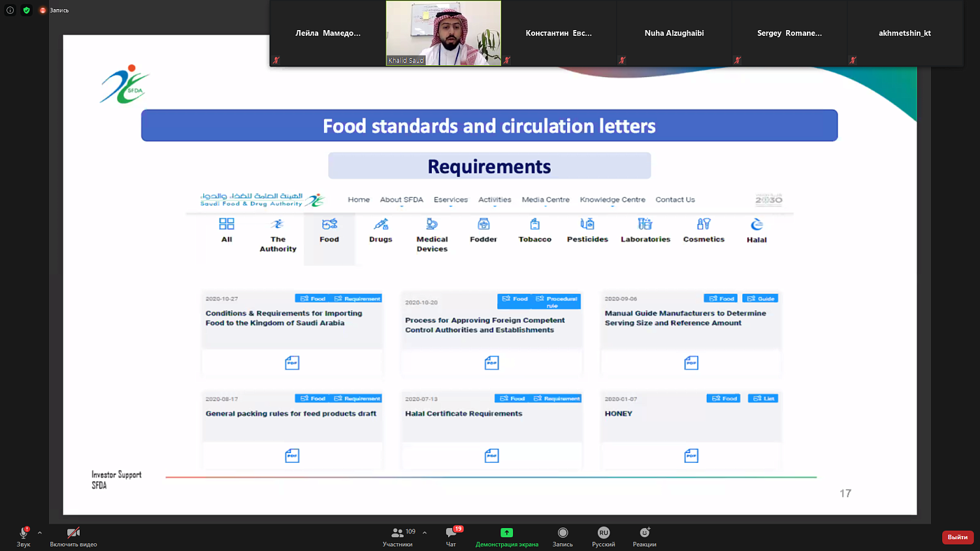Viewport: 980px width, 551px height.
Task: Click List tag on HONEY card
Action: [x=763, y=398]
